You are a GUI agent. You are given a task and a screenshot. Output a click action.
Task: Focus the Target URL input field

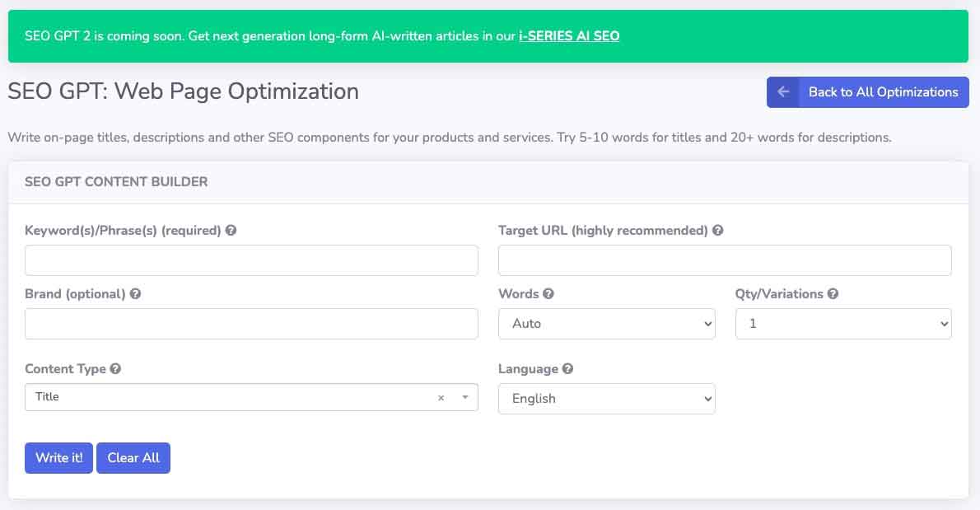click(725, 260)
